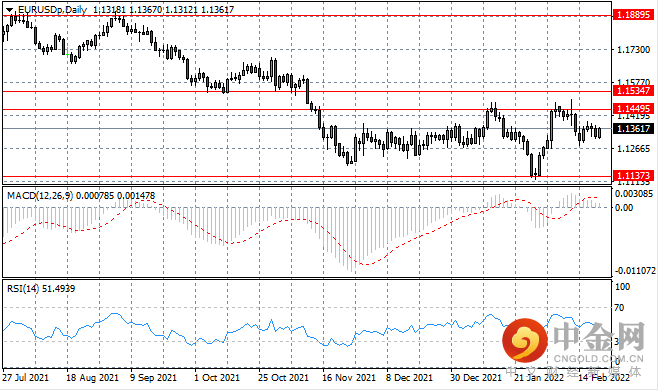Click the 25 Oct 2021 date marker
Viewport: 659px width, 390px height.
coord(283,377)
